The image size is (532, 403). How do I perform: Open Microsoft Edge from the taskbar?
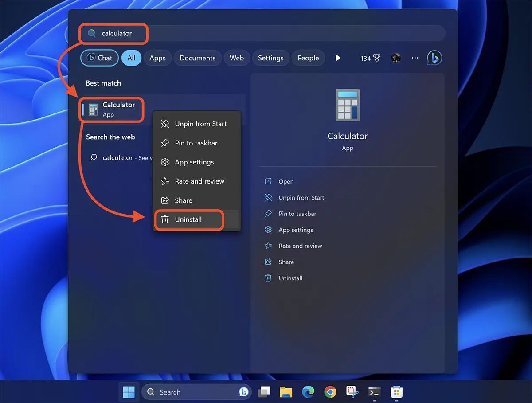tap(308, 392)
